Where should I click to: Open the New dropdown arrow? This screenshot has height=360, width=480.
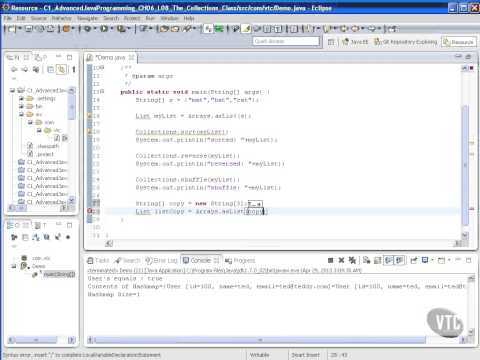19,29
